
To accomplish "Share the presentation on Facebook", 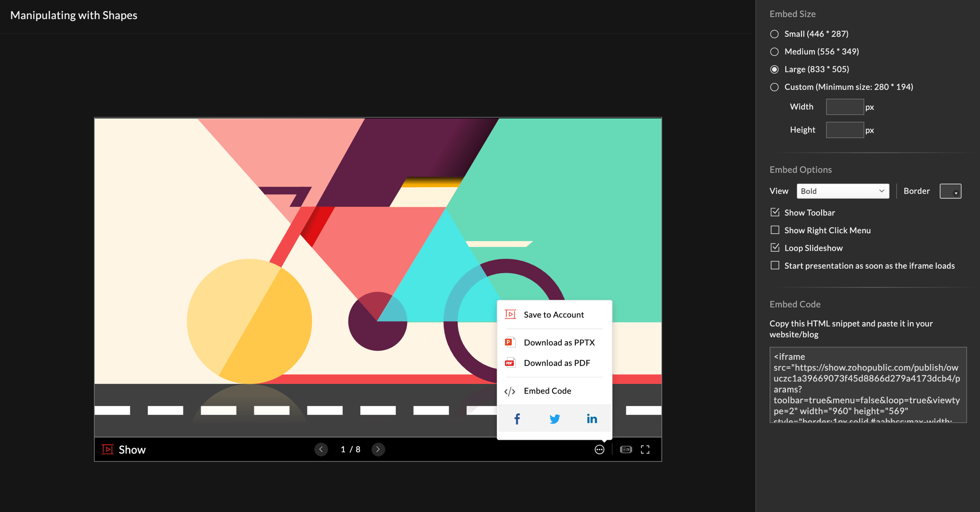I will point(517,418).
